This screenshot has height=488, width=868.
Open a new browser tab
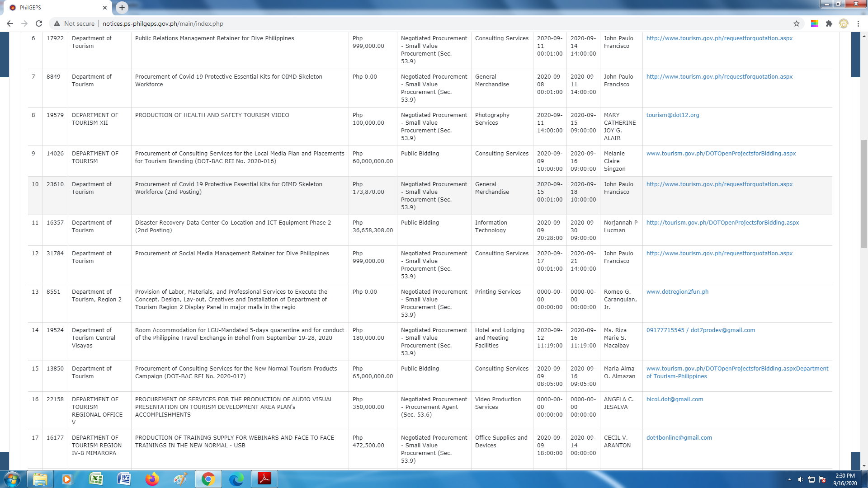[x=122, y=8]
